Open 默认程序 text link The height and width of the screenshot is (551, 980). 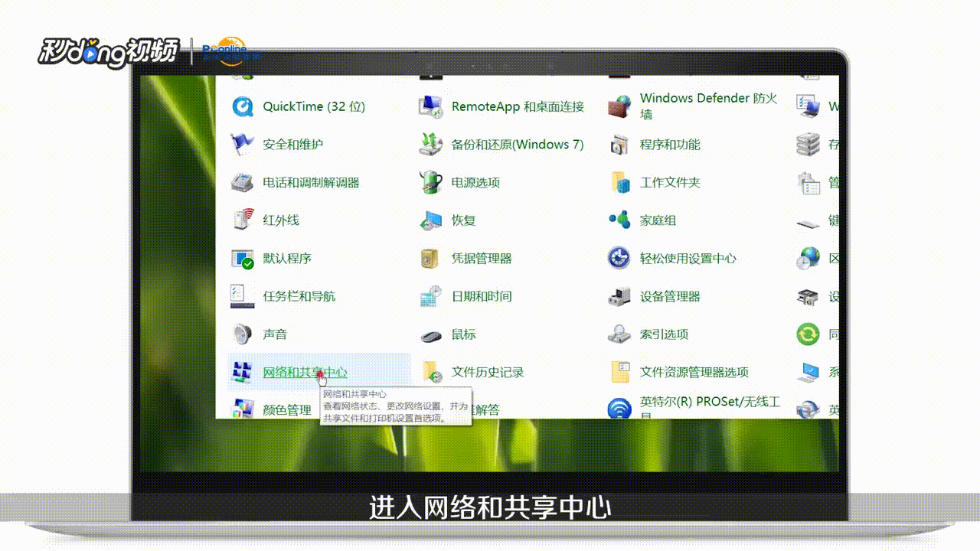coord(287,258)
